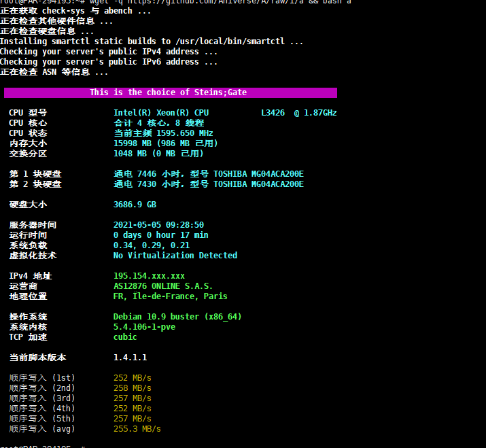Click the 'L3426' CPU model number
486x448 pixels.
pos(273,113)
